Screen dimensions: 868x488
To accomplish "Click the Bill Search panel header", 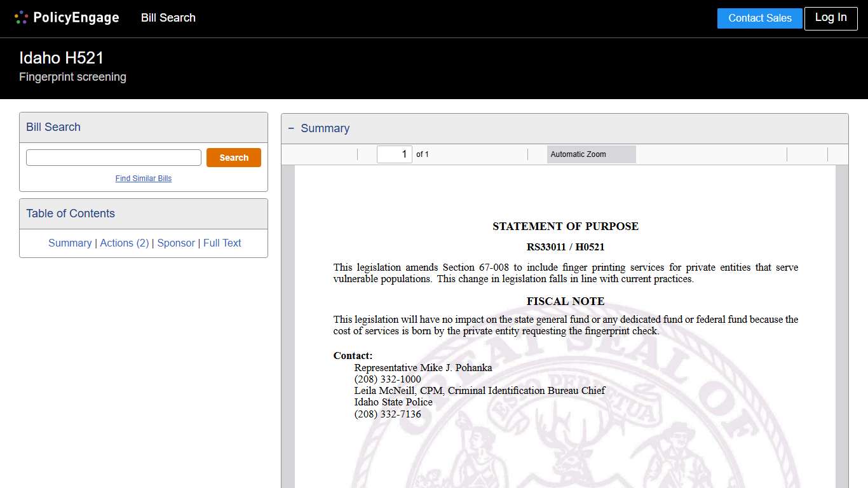I will (x=53, y=127).
